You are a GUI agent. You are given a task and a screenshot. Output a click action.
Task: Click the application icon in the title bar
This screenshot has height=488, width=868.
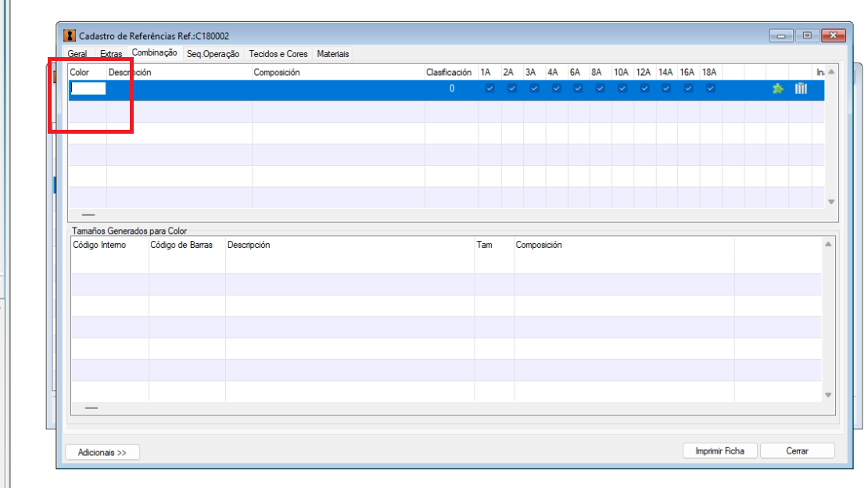69,35
